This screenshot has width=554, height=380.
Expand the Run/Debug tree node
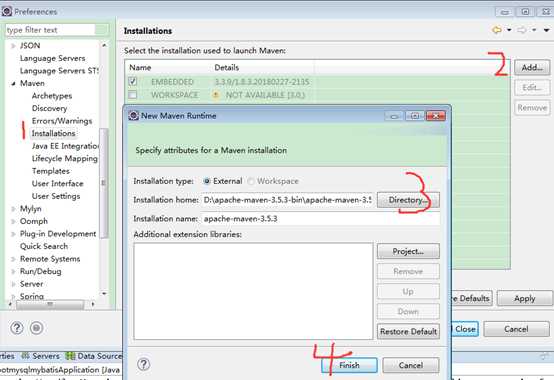tap(13, 272)
